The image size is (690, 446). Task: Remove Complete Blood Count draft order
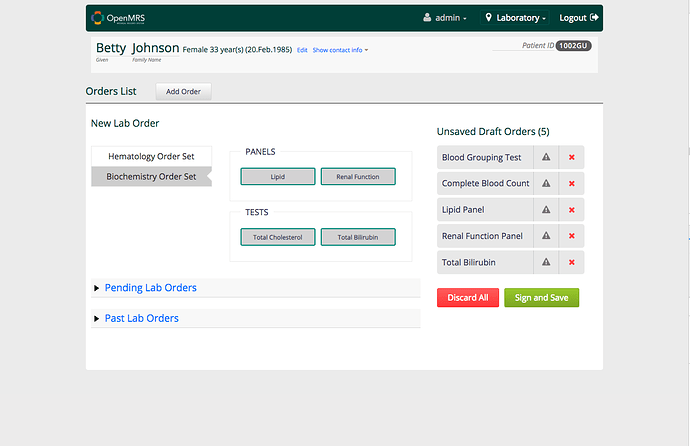(x=572, y=183)
